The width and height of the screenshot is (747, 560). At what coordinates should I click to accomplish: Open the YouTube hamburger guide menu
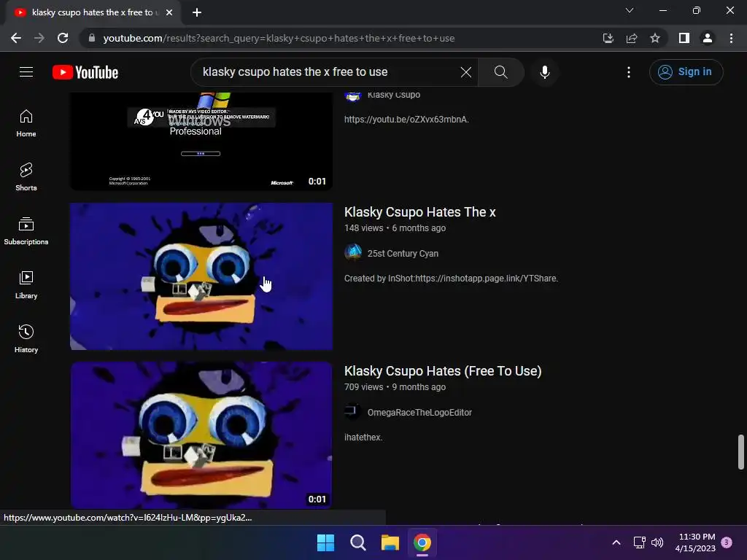tap(26, 72)
